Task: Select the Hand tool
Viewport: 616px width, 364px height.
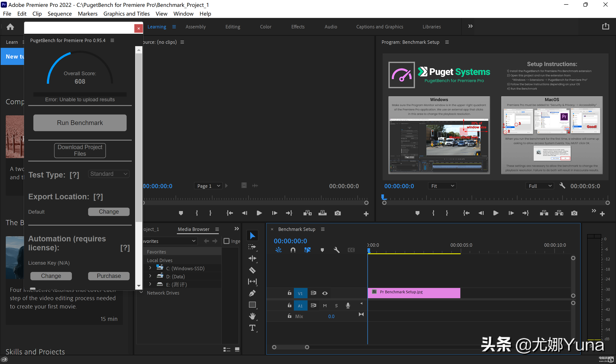Action: click(252, 316)
